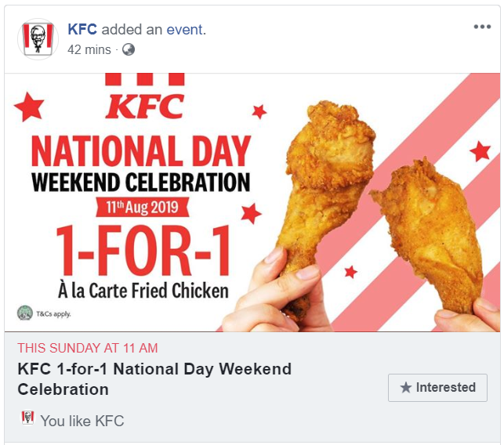Open the post options three-dot menu
The width and height of the screenshot is (504, 445).
(482, 27)
